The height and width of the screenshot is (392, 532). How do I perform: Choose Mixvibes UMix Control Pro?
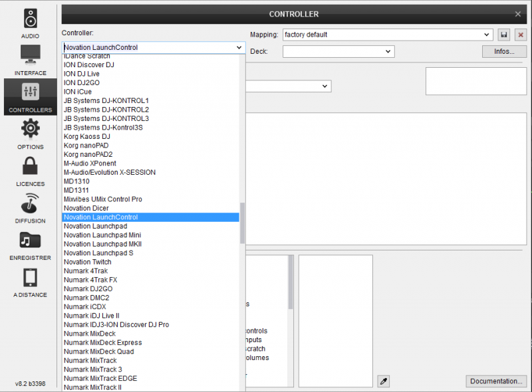[x=151, y=199]
